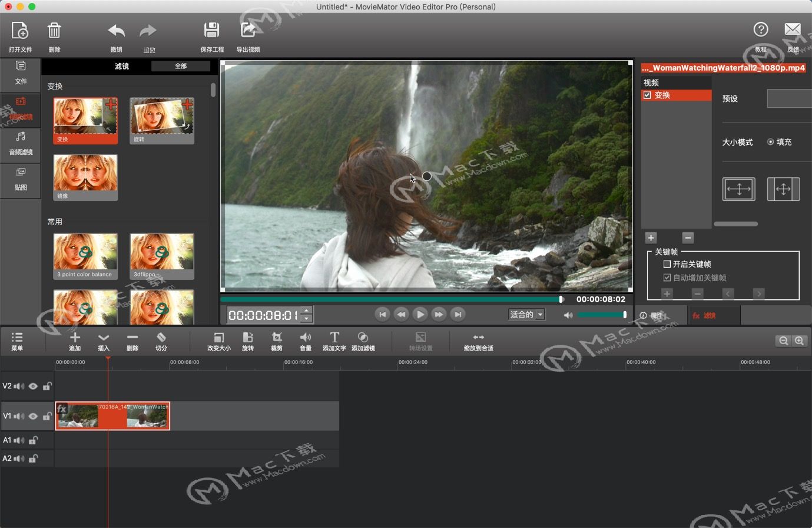
Task: Open the fx 滤镜 tab at panel bottom
Action: point(714,316)
